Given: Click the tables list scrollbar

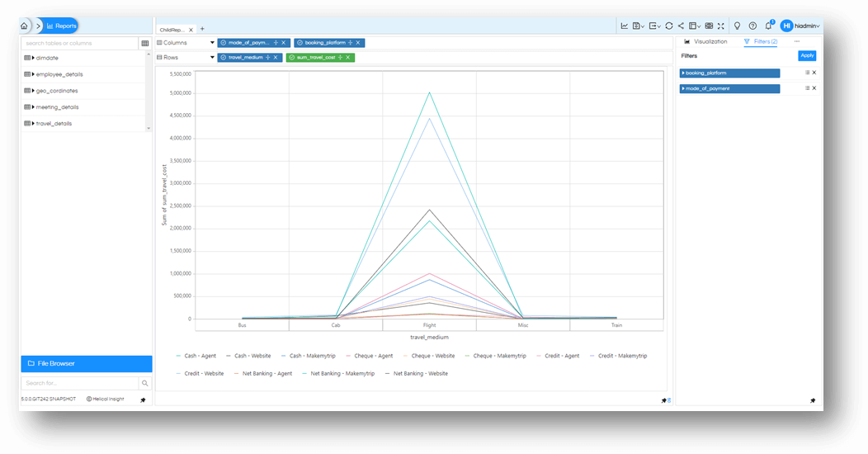Looking at the screenshot, I should [149, 92].
